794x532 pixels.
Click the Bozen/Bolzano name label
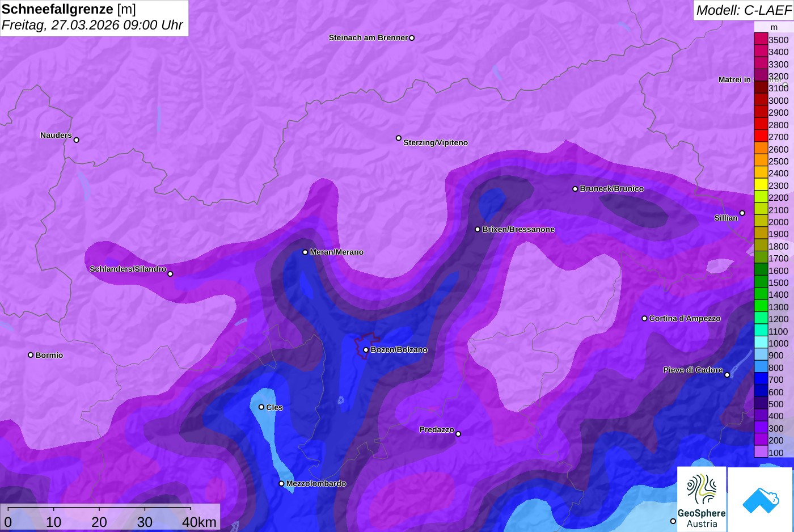pyautogui.click(x=399, y=349)
